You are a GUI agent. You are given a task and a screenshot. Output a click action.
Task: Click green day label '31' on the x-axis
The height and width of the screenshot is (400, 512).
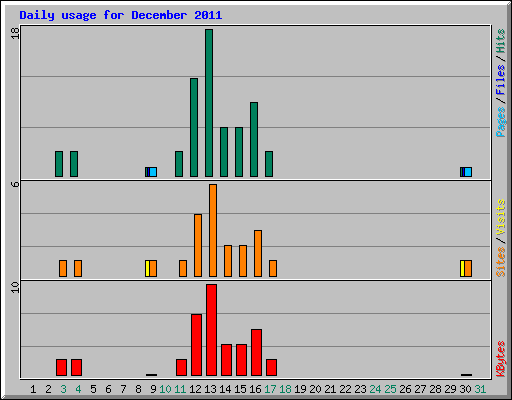(x=480, y=389)
